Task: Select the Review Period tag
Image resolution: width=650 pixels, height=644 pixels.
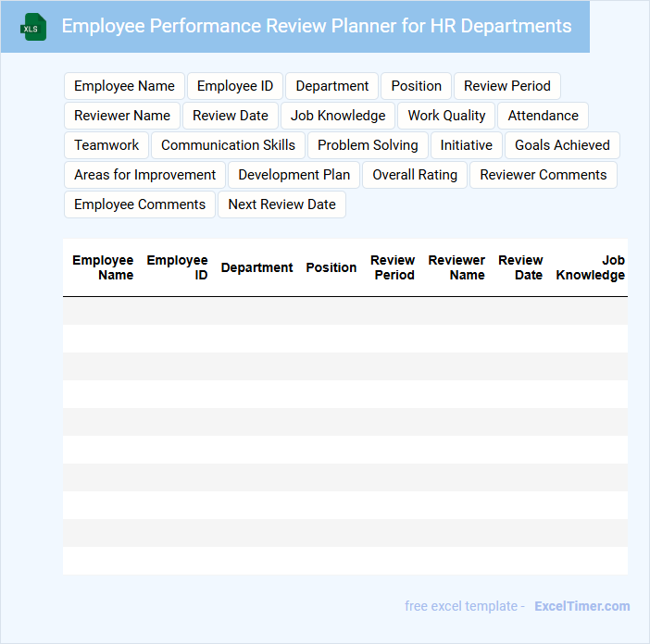Action: 507,86
